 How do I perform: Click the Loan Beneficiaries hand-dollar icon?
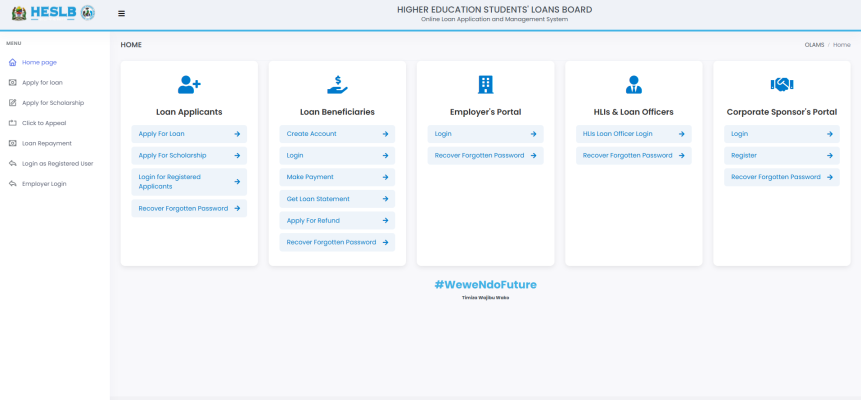click(x=337, y=85)
